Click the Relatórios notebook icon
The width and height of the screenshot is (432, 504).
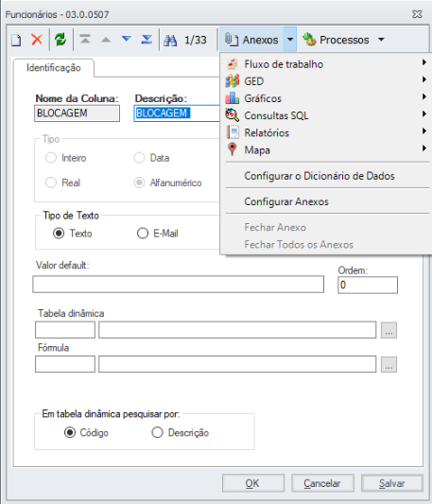pos(233,132)
